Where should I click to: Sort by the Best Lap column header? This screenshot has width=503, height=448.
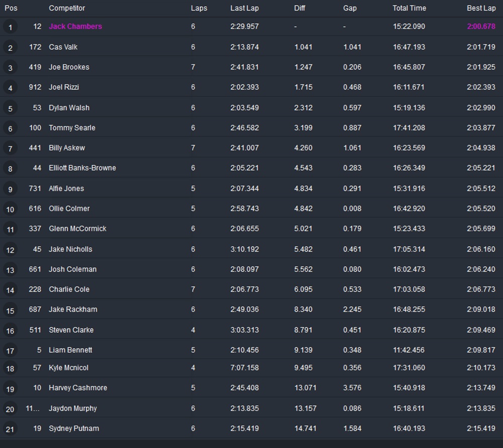click(x=481, y=8)
